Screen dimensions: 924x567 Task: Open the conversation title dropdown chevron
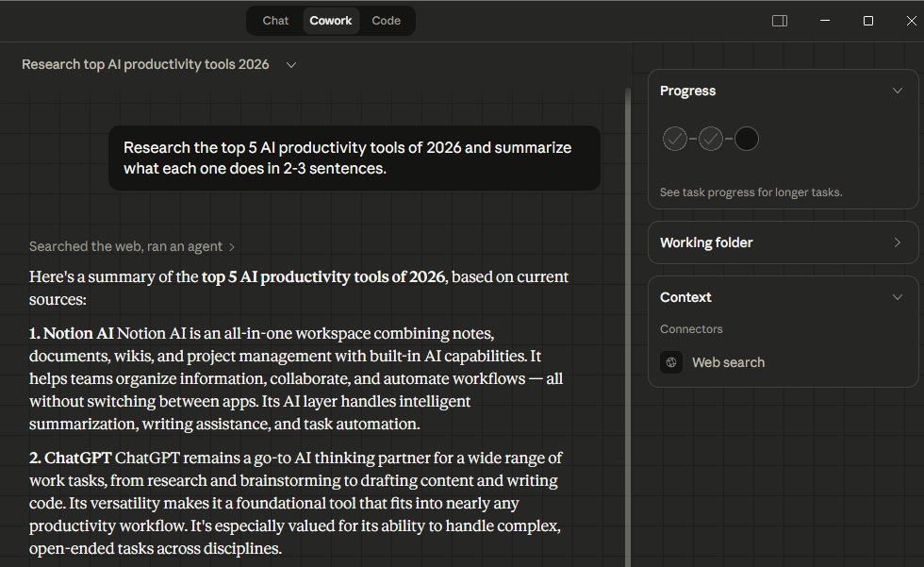click(x=291, y=65)
